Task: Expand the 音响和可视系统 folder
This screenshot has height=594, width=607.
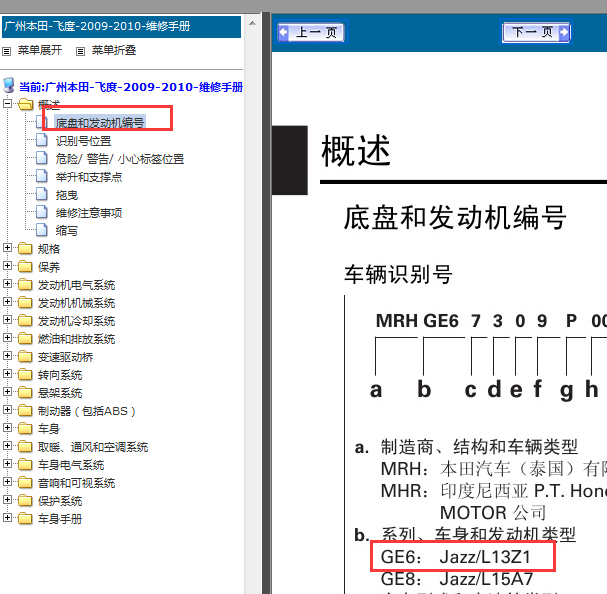Action: pyautogui.click(x=7, y=482)
